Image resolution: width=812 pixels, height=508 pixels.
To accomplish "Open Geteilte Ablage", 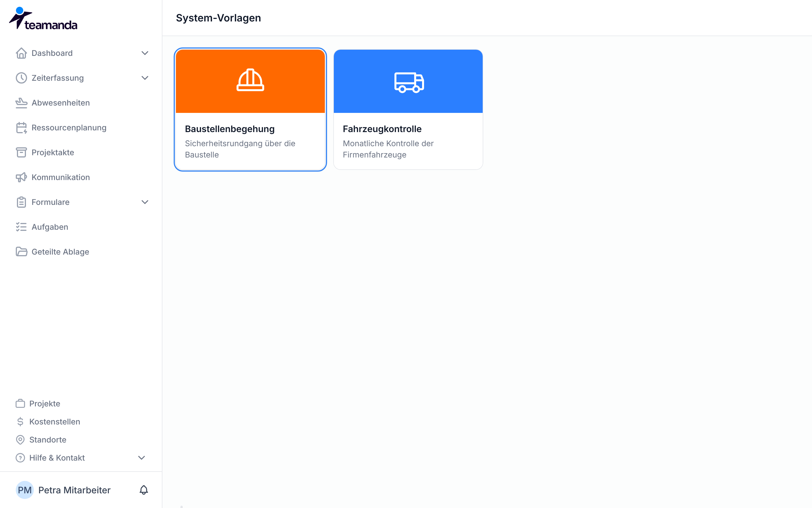I will (60, 252).
